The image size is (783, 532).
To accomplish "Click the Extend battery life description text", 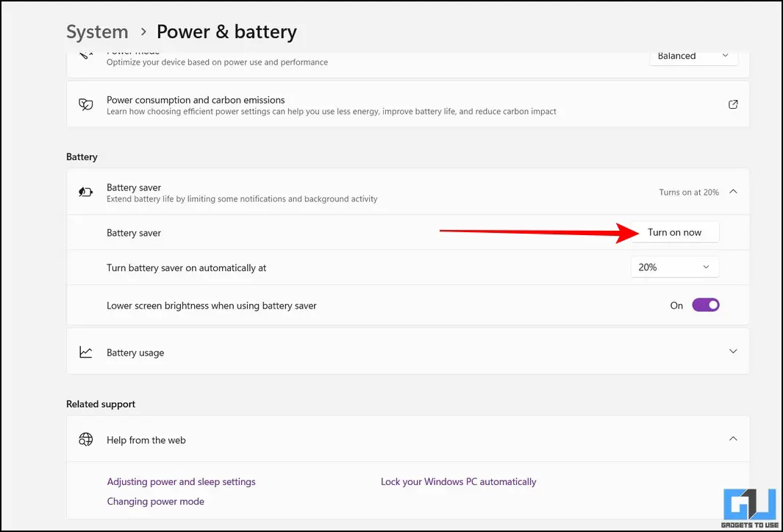I will [x=242, y=198].
